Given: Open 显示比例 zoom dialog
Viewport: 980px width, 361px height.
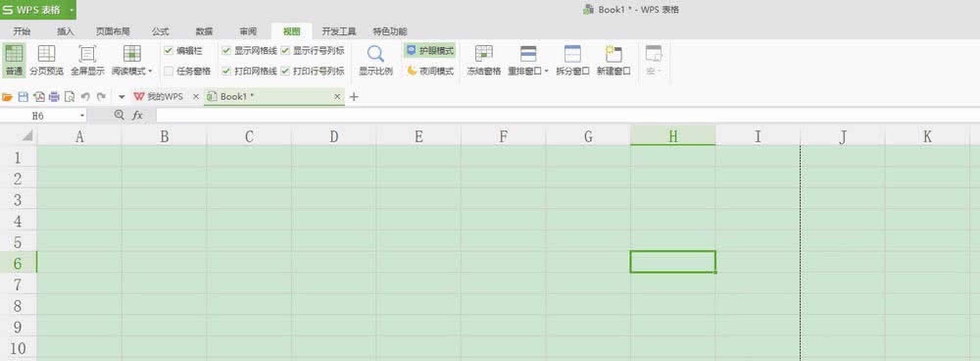Looking at the screenshot, I should 375,54.
